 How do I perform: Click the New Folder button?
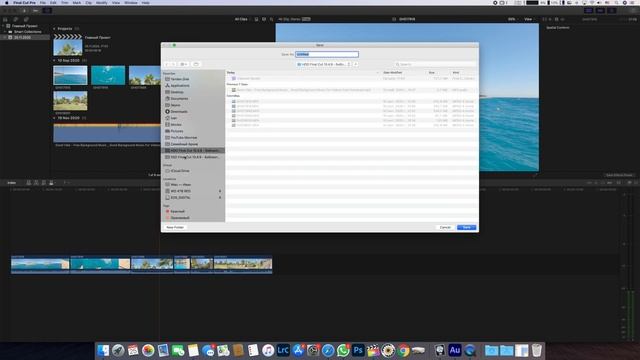[x=175, y=227]
